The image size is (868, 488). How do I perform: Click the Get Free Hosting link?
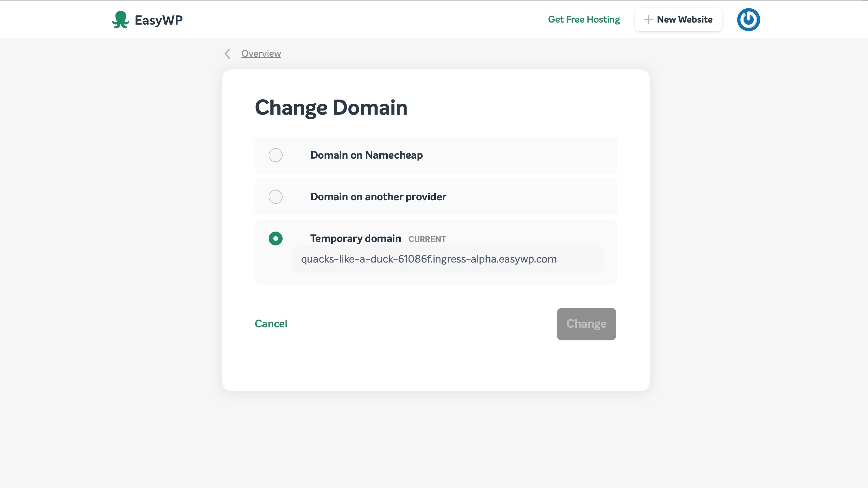click(584, 19)
